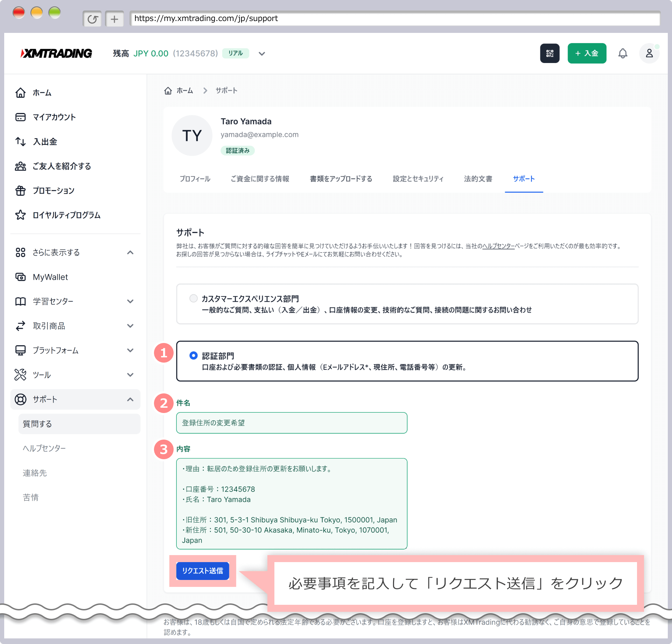The width and height of the screenshot is (672, 644).
Task: Go to ロイヤルティプログラム star item
Action: (x=66, y=215)
